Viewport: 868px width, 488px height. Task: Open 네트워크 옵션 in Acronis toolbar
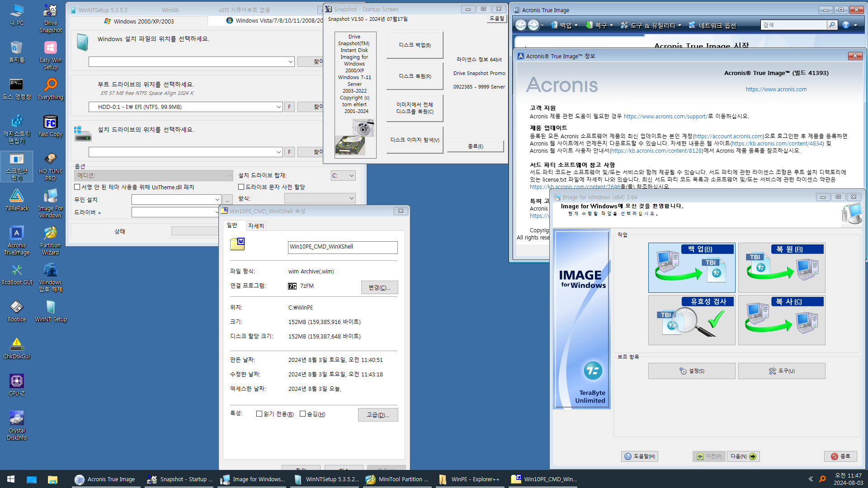click(712, 26)
